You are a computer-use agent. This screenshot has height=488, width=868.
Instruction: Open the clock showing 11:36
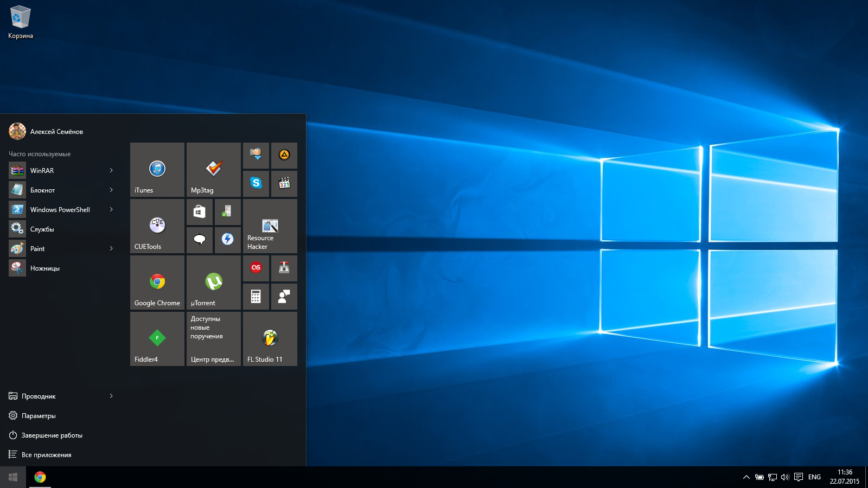[845, 477]
